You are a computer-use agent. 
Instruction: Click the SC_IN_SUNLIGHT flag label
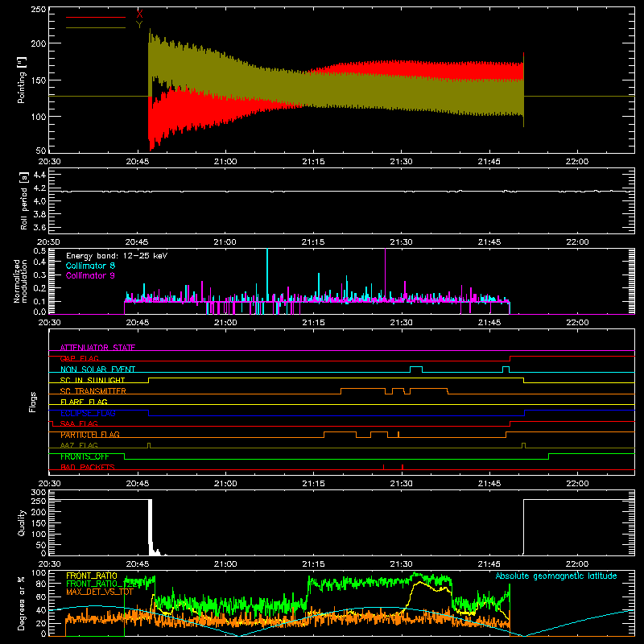93,380
